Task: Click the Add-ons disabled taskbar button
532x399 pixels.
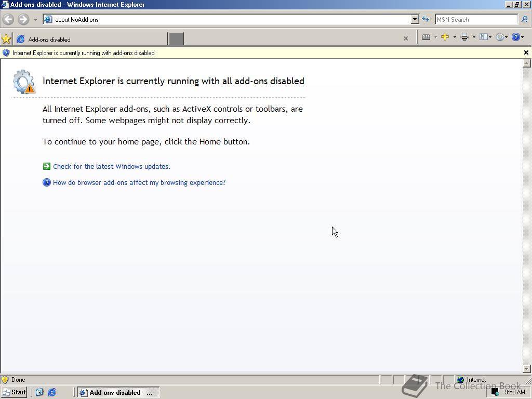Action: click(118, 393)
